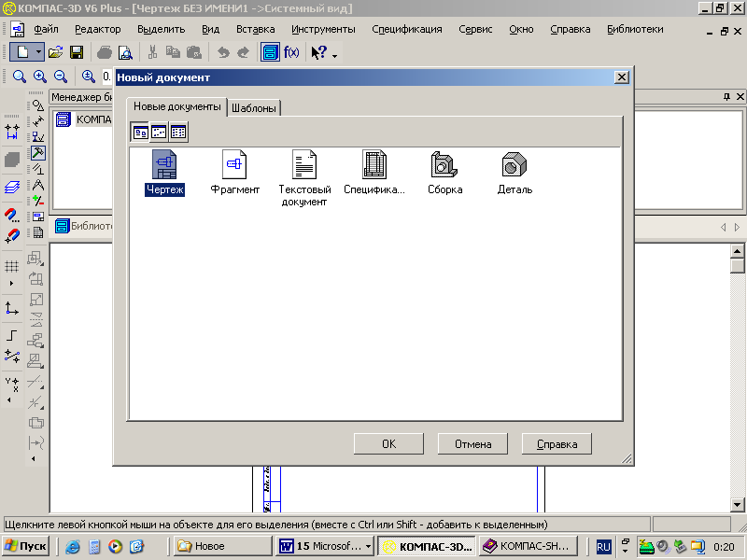The height and width of the screenshot is (560, 747).
Task: Click the local coordinate system icon
Action: point(12,309)
